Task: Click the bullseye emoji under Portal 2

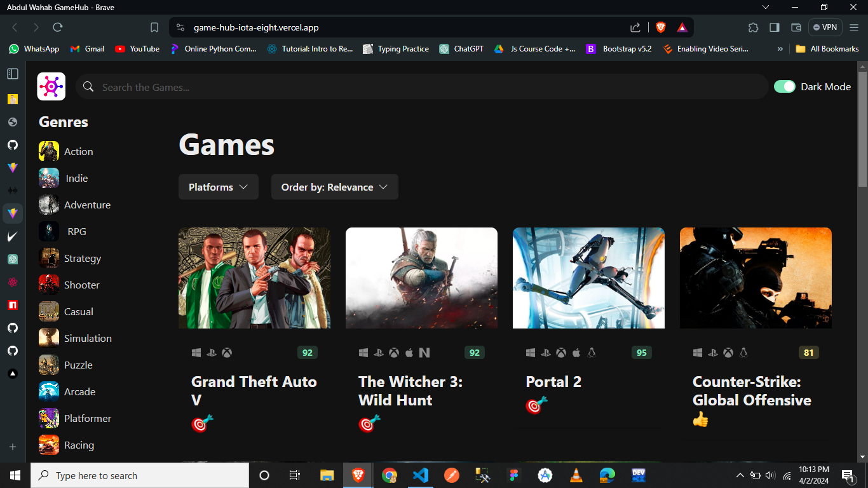Action: tap(536, 405)
